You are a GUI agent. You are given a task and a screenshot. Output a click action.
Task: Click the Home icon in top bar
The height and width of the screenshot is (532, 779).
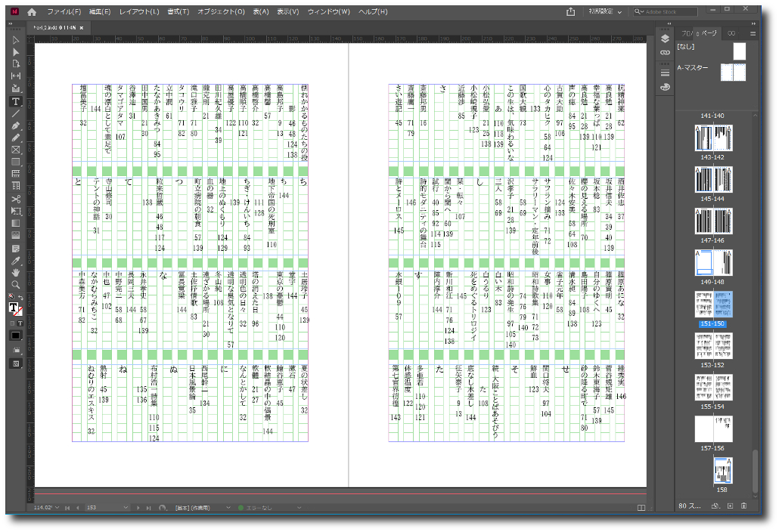coord(31,12)
